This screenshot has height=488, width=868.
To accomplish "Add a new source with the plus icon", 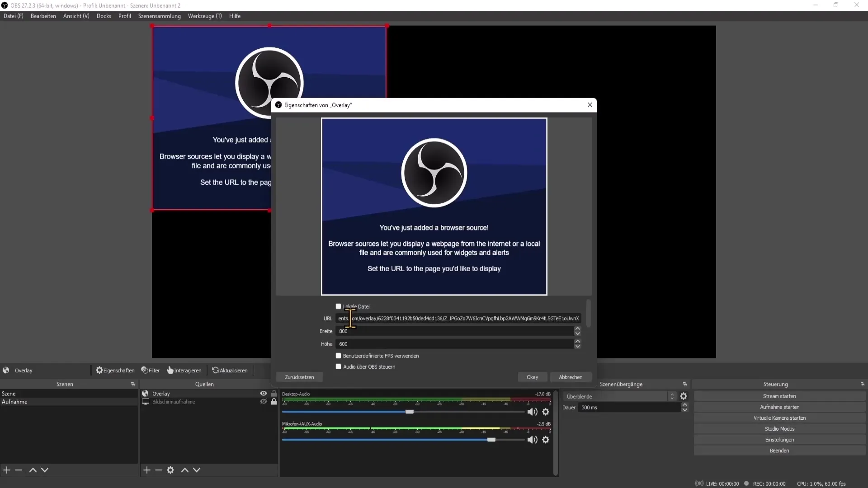I will [x=147, y=470].
